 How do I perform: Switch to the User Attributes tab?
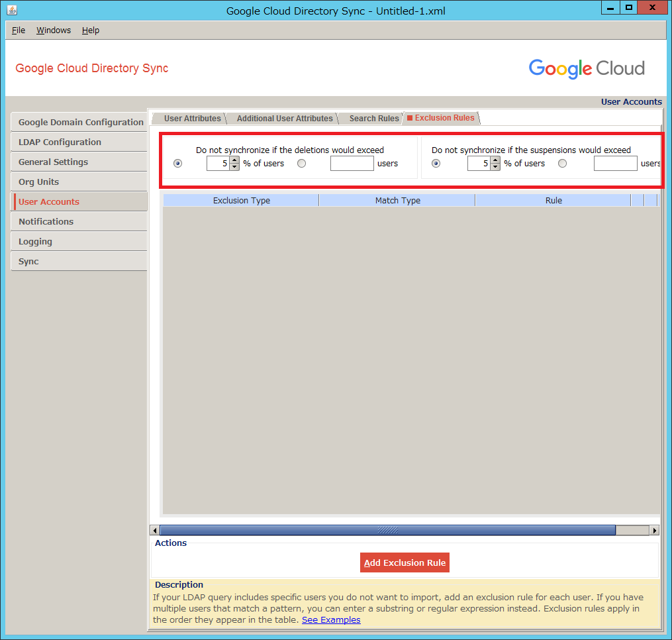192,119
